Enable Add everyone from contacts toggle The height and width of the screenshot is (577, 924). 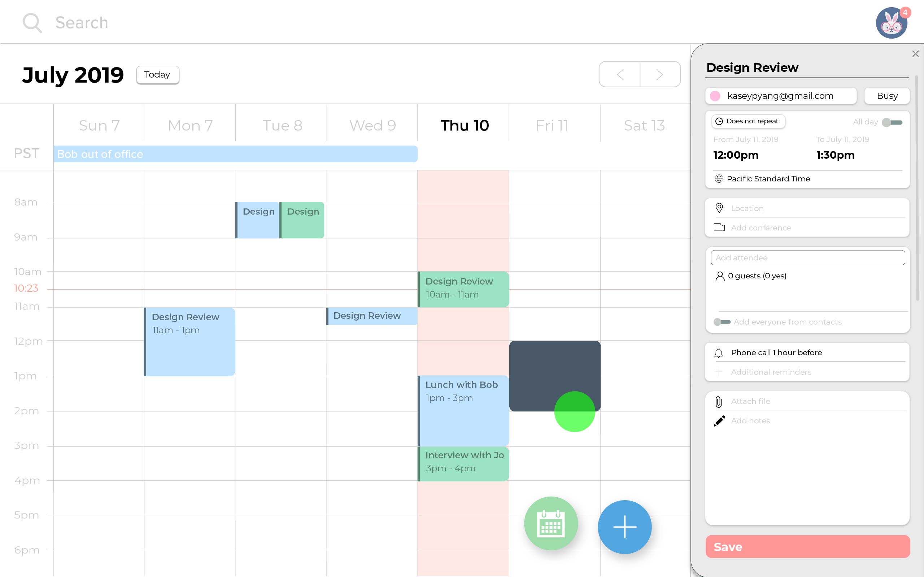pyautogui.click(x=722, y=322)
